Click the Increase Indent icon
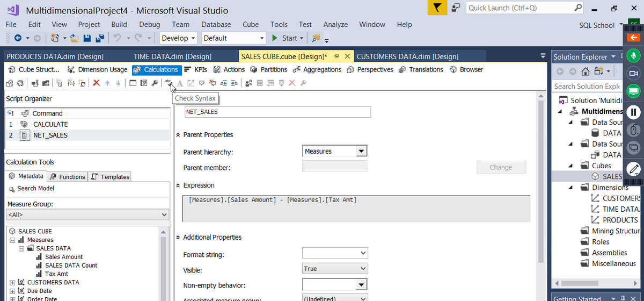 click(234, 83)
